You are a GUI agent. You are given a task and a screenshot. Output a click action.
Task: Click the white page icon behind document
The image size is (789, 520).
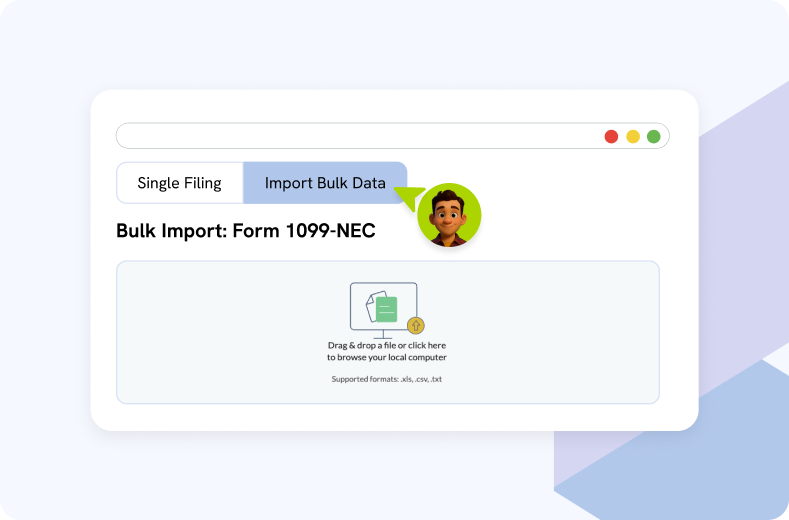pyautogui.click(x=375, y=302)
